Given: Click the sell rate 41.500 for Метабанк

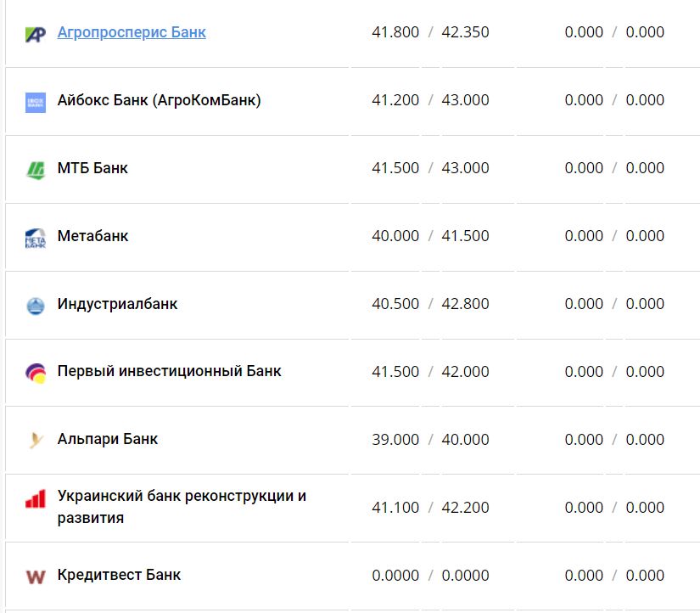Looking at the screenshot, I should [x=465, y=235].
